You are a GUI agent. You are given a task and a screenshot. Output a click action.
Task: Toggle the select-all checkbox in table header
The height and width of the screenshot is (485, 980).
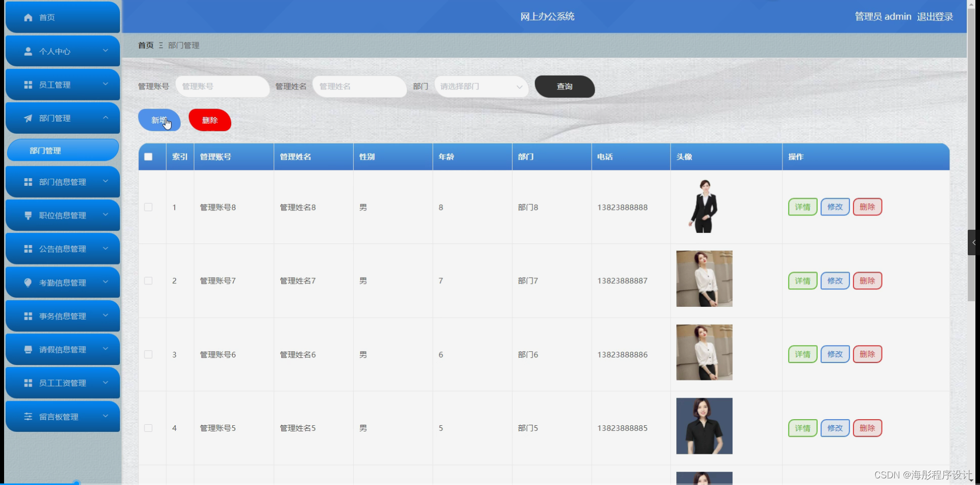(x=148, y=157)
